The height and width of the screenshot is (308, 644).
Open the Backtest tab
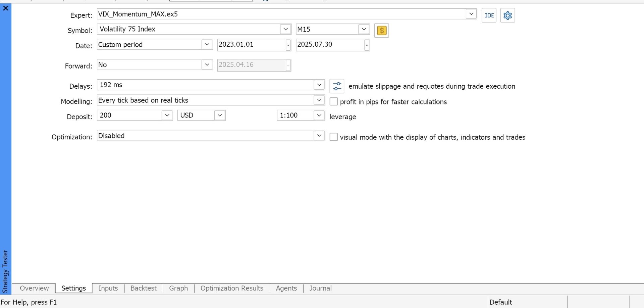(x=144, y=288)
